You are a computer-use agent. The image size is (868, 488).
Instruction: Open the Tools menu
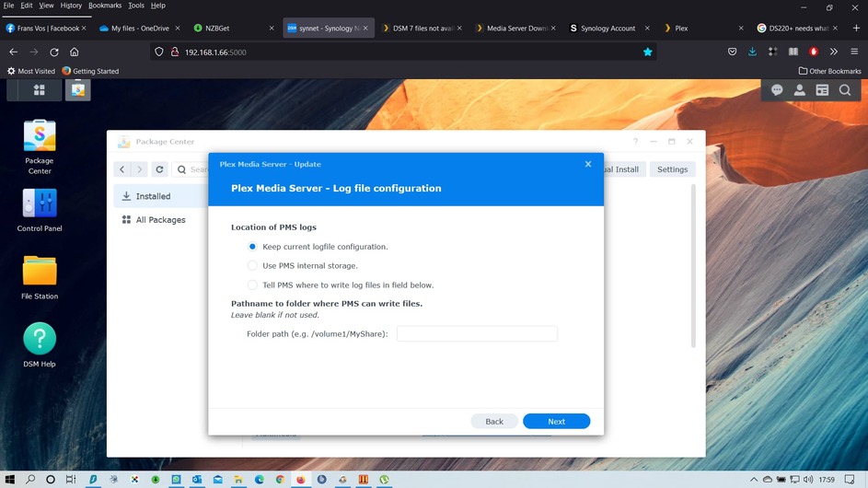click(x=136, y=6)
